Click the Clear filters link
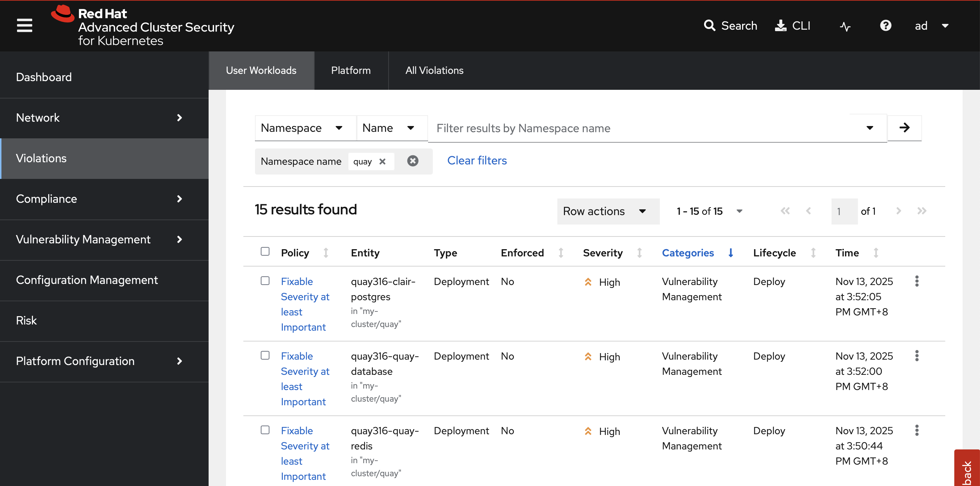This screenshot has height=486, width=980. tap(477, 160)
